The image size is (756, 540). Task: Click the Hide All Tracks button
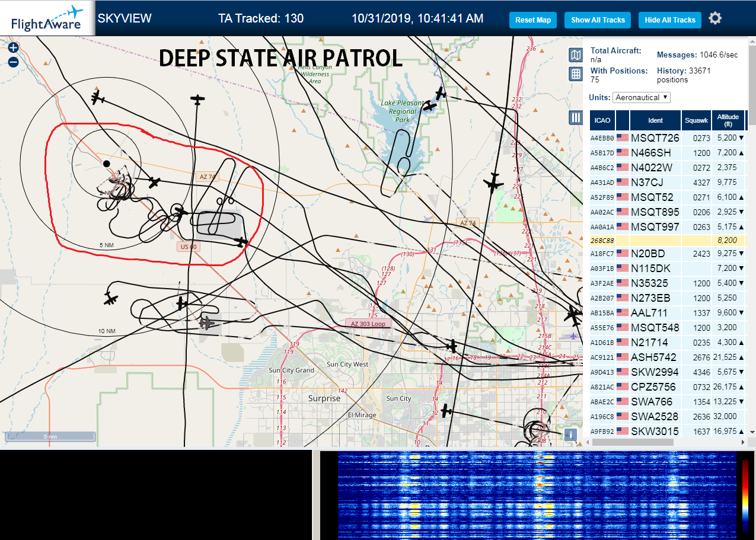670,20
